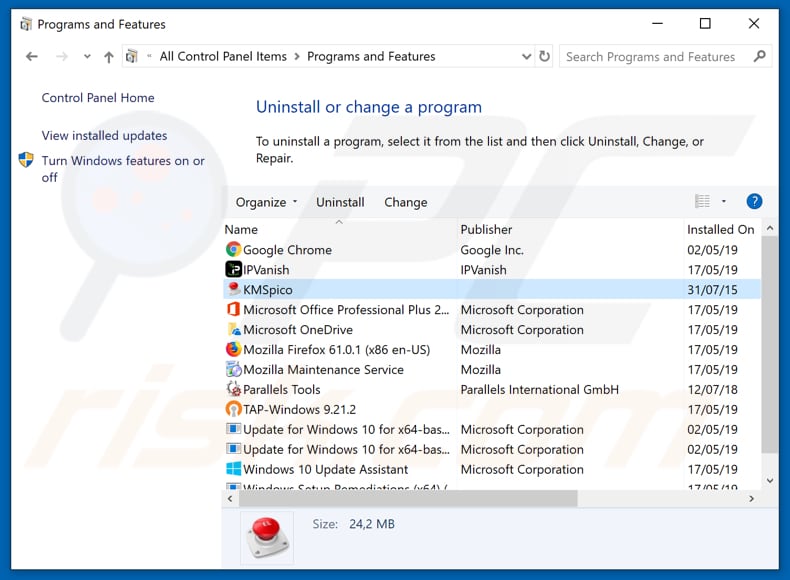This screenshot has height=580, width=790.
Task: Click the Mozilla Maintenance Service icon
Action: click(233, 369)
